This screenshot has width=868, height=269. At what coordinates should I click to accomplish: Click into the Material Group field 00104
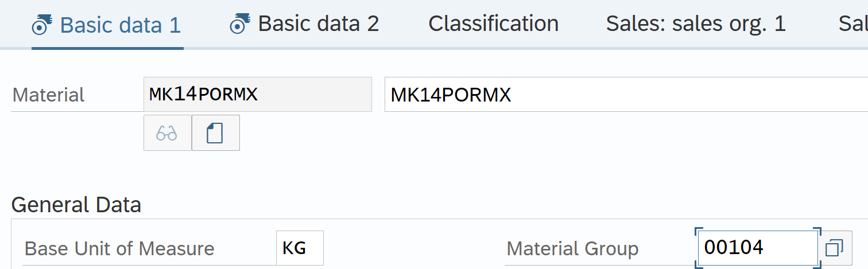point(757,248)
